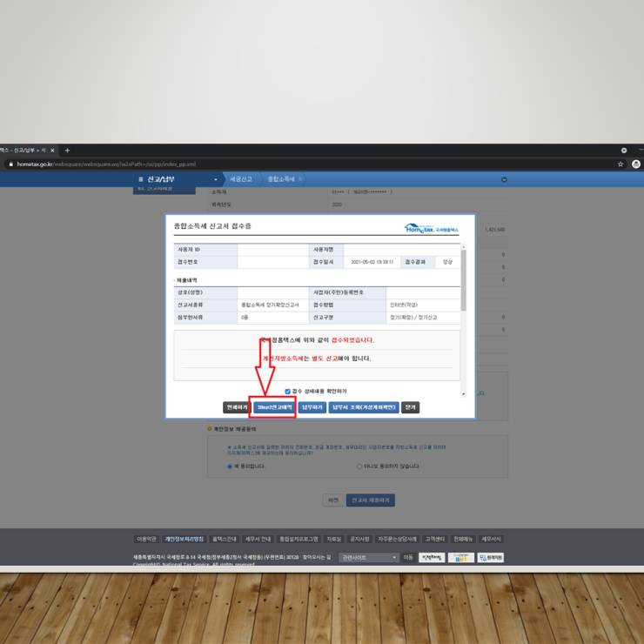
Task: Open 자료실 footer link
Action: click(x=333, y=539)
